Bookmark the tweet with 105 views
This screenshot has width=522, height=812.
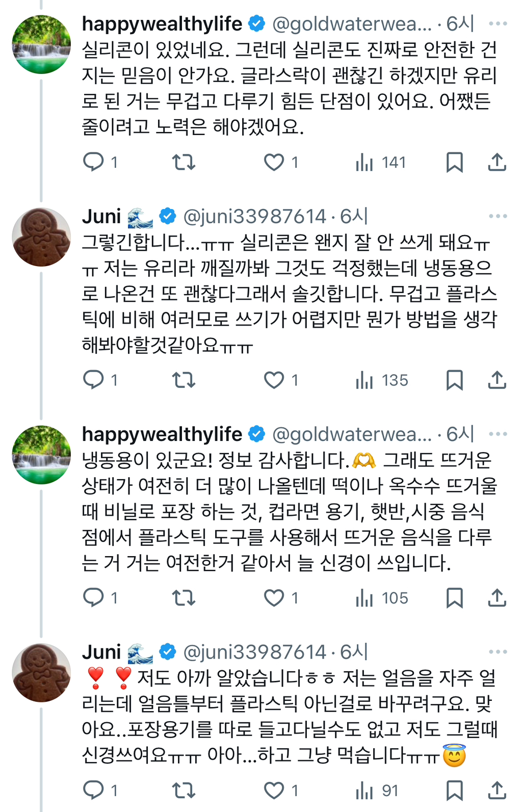point(454,598)
